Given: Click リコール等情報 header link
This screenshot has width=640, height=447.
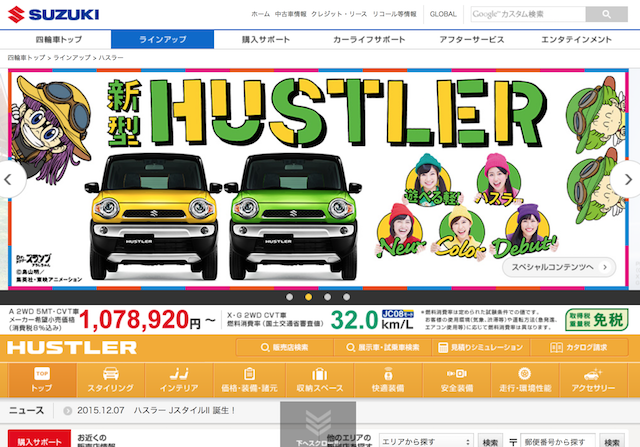Looking at the screenshot, I should tap(394, 14).
